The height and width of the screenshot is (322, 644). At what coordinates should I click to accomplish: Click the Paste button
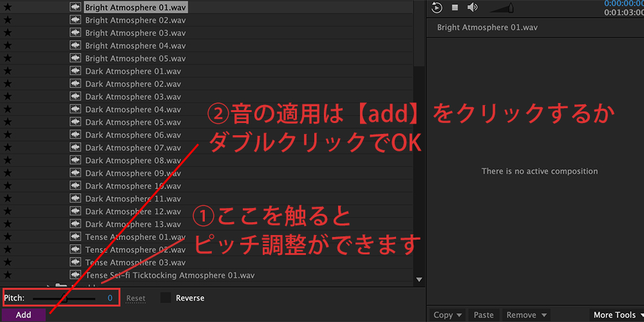click(x=484, y=315)
